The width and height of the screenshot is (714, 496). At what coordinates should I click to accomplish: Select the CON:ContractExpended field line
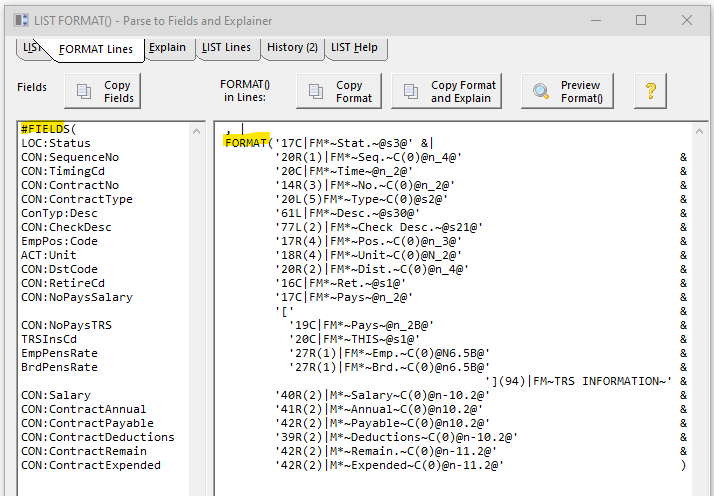click(91, 465)
